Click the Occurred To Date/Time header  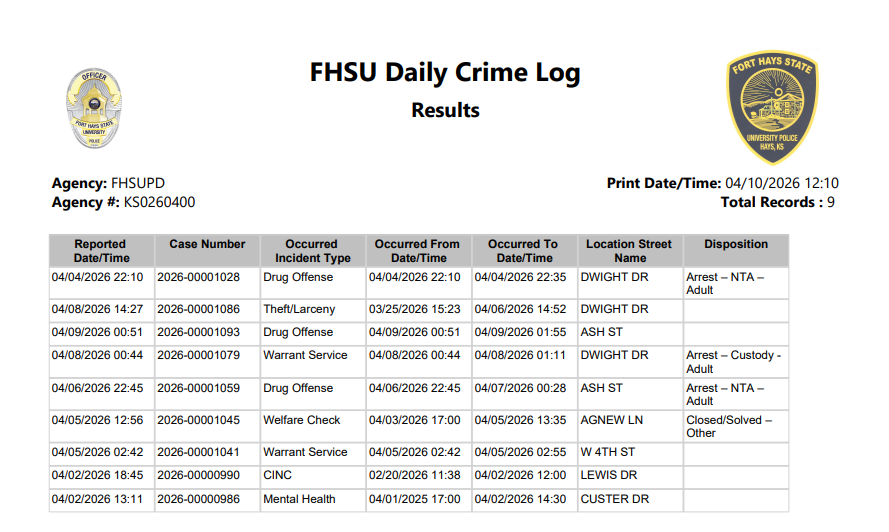click(524, 250)
